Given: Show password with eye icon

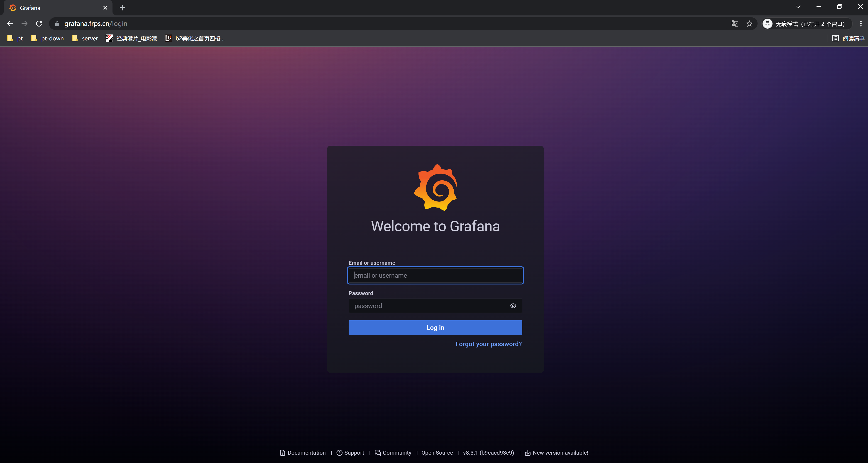Looking at the screenshot, I should (513, 306).
